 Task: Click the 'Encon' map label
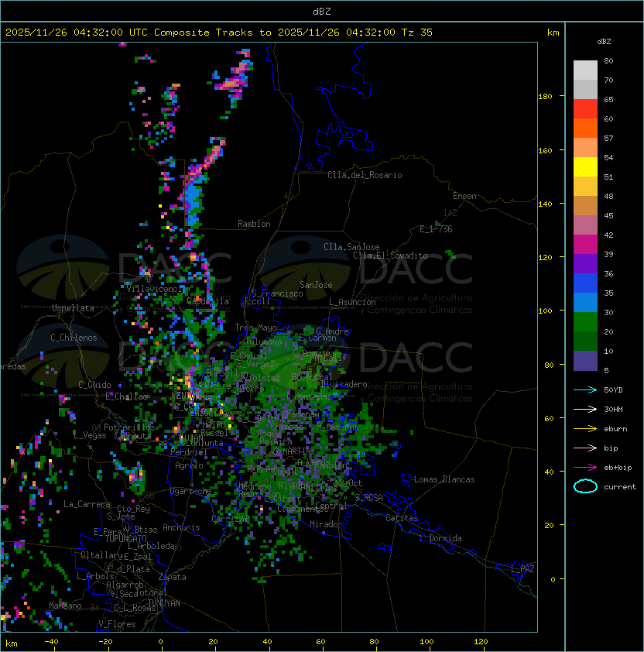(464, 196)
